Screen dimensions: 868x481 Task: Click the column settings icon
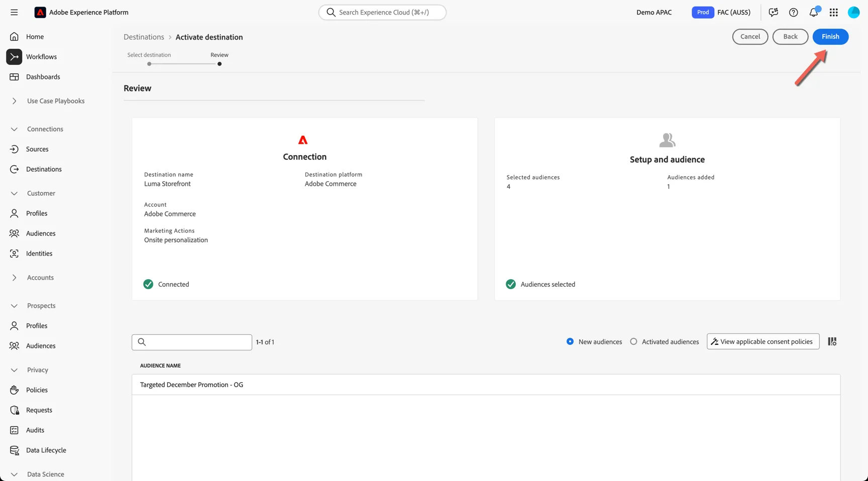(832, 341)
